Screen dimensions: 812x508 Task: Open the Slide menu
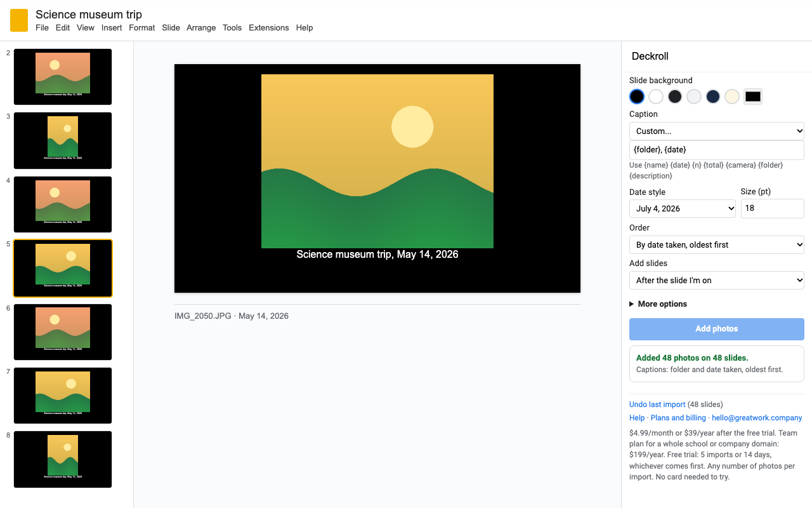coord(171,28)
